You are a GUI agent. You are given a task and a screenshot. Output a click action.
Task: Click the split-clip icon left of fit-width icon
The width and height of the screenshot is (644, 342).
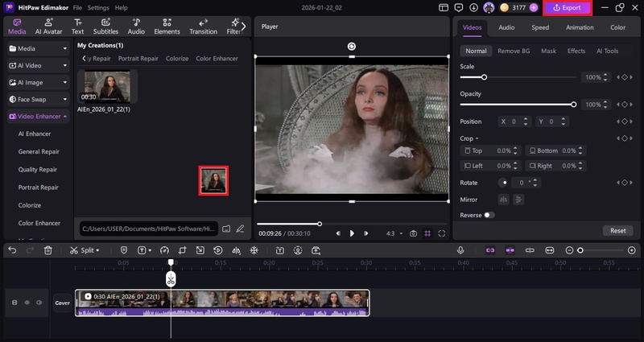click(530, 250)
